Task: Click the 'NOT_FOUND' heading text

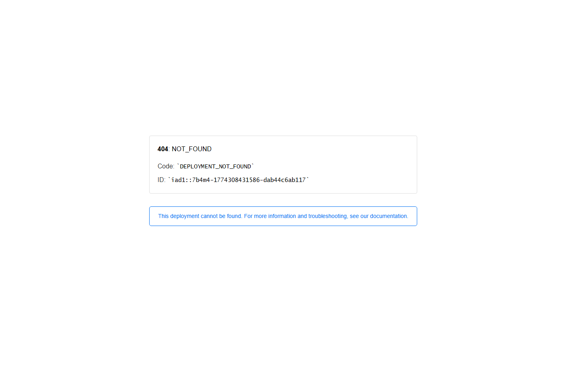Action: click(x=192, y=149)
